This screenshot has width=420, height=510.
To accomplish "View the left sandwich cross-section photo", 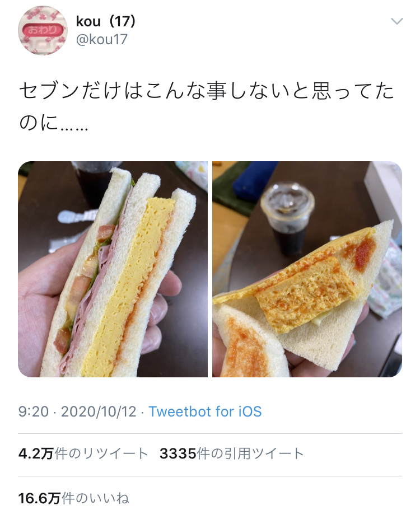I will 113,269.
